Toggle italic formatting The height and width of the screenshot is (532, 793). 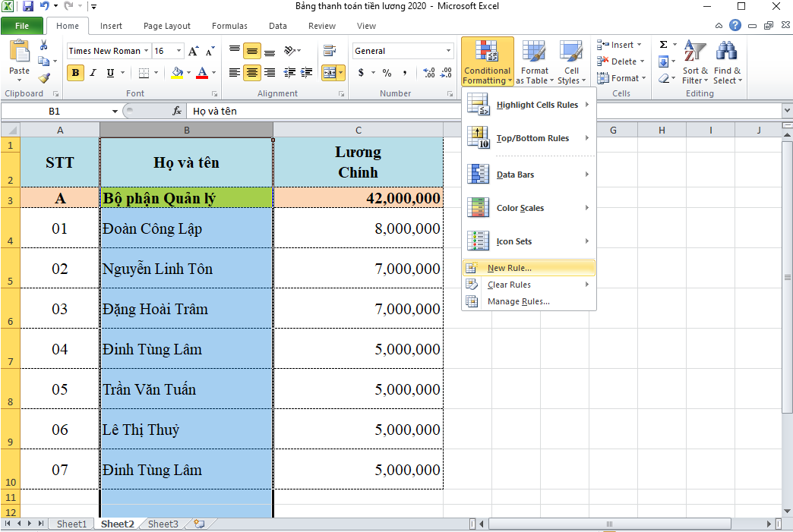click(x=92, y=74)
